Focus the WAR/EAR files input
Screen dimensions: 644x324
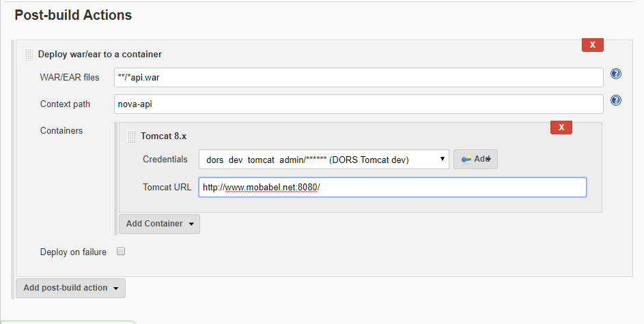359,78
